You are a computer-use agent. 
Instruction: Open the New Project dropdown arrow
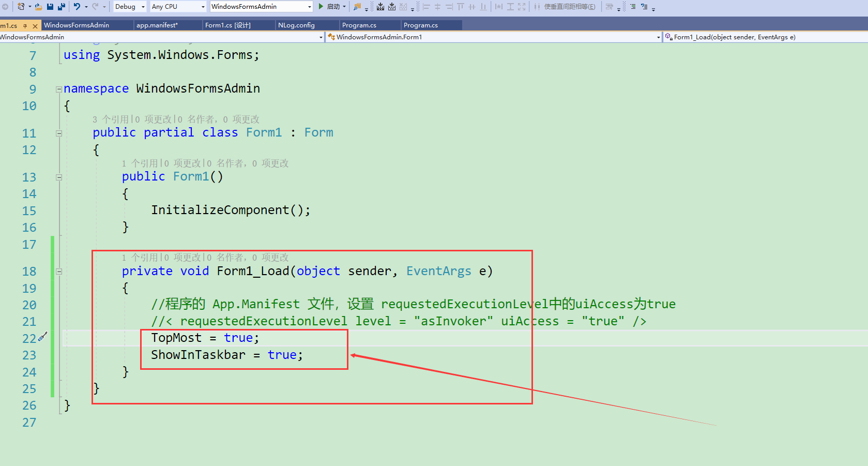[x=29, y=7]
